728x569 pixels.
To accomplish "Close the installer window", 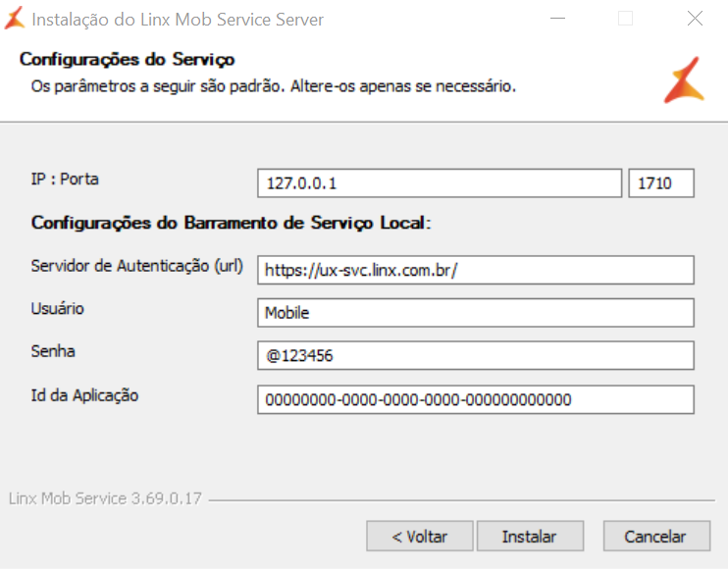I will coord(695,19).
